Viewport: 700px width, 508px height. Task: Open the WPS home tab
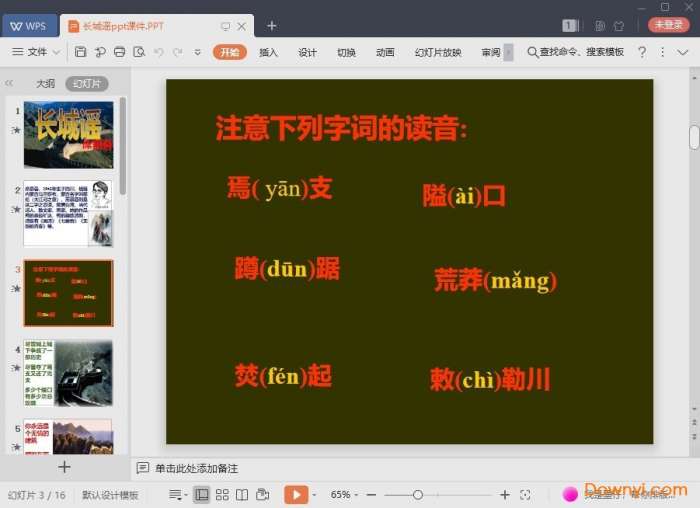(29, 26)
